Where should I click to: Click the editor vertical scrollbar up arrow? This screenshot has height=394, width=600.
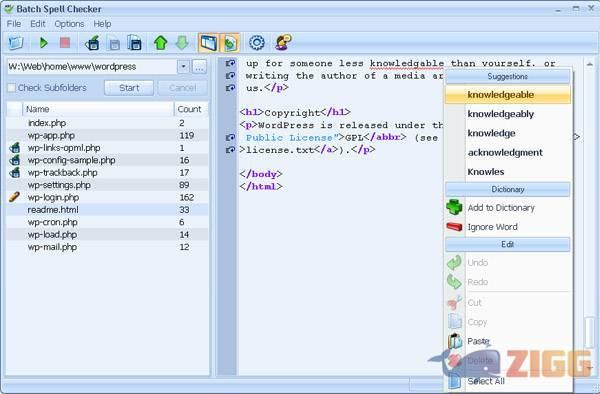pyautogui.click(x=590, y=64)
